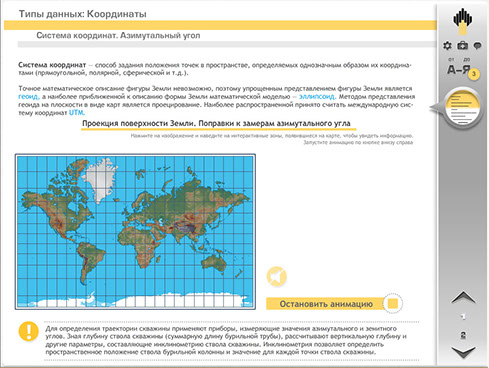489x368 pixels.
Task: Open the comments speech bubble icon
Action: pyautogui.click(x=477, y=46)
